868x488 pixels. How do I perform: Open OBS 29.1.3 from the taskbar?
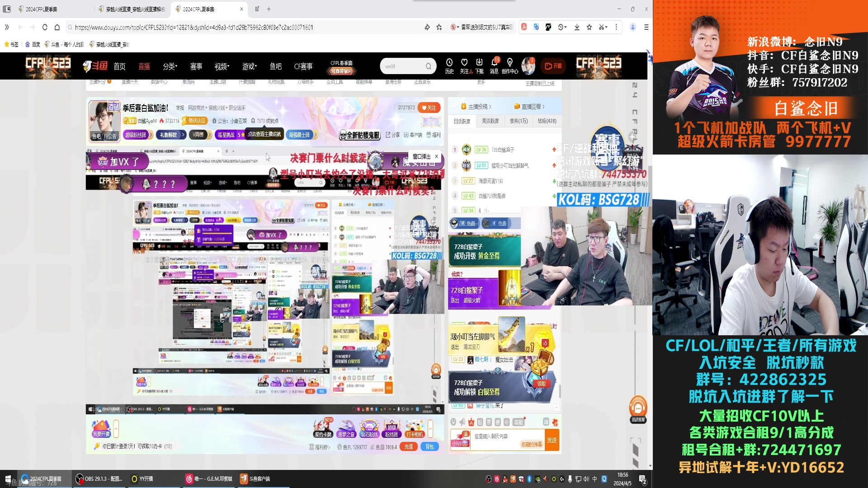pyautogui.click(x=100, y=479)
